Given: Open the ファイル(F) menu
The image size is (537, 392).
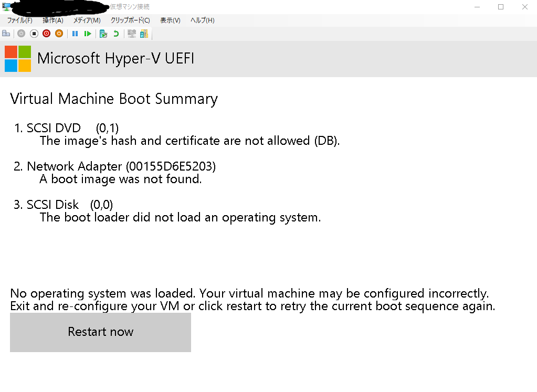Looking at the screenshot, I should (x=20, y=20).
